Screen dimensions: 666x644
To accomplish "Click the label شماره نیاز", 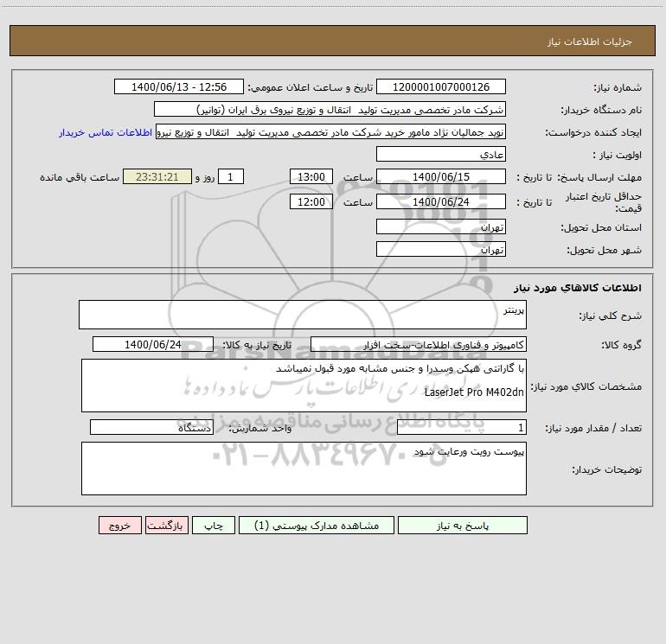I will coord(618,87).
